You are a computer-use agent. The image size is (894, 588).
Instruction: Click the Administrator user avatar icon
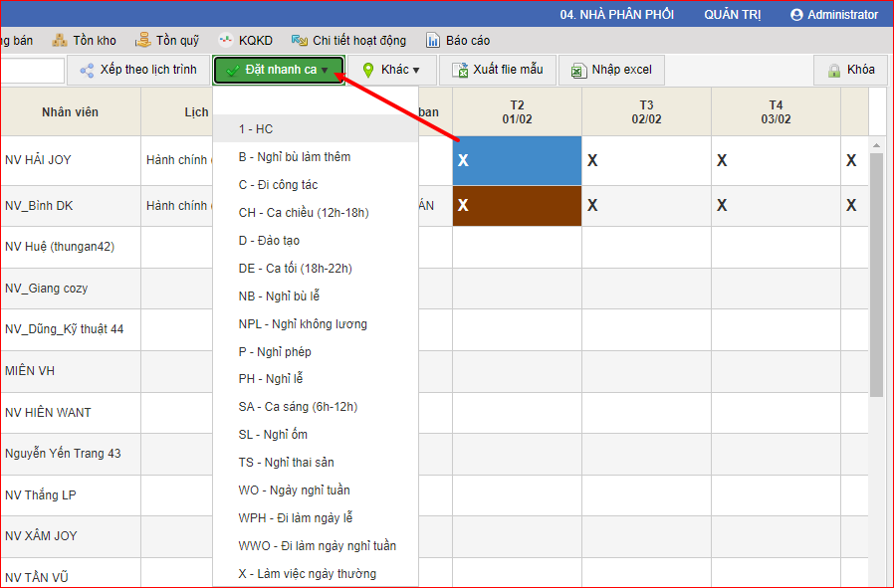796,15
